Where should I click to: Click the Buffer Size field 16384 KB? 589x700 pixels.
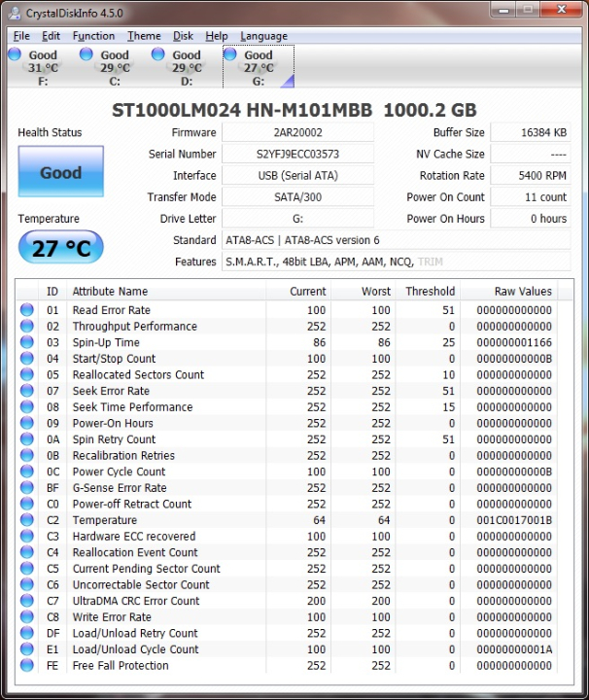point(531,132)
